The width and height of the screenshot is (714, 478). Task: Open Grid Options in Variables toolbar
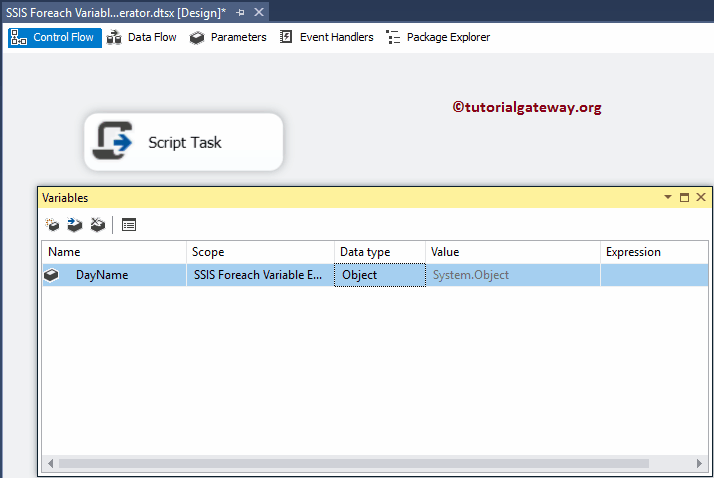[129, 224]
